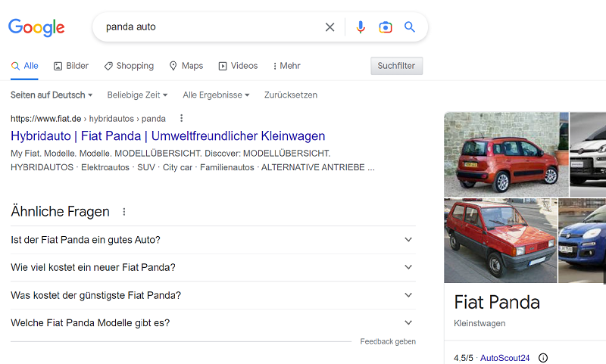Switch to the Bilder tab
This screenshot has width=606, height=364.
point(71,66)
